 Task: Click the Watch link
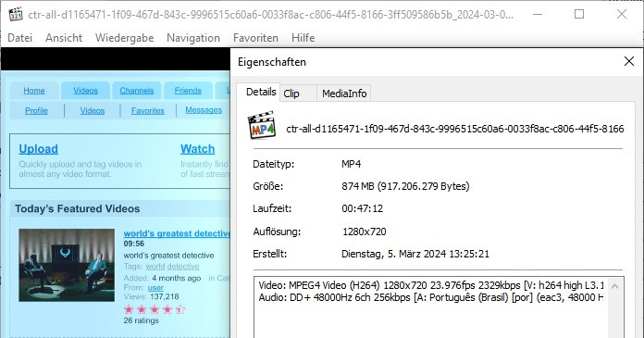point(198,149)
